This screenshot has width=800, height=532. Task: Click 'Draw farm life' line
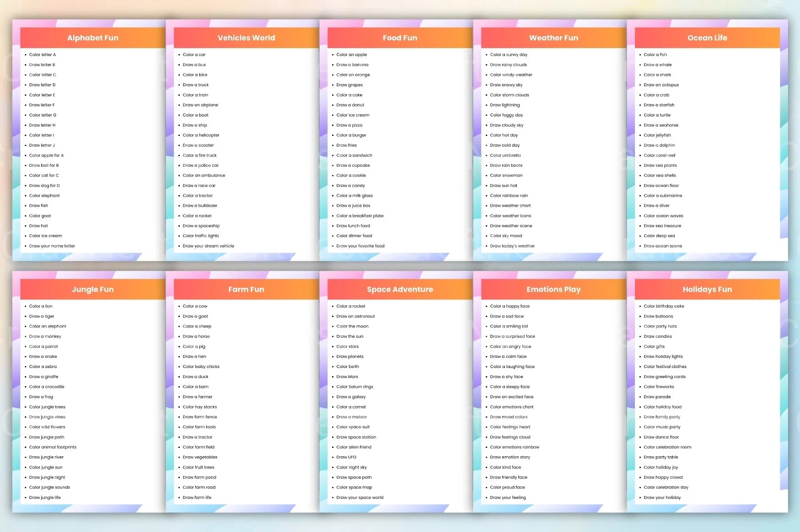(197, 498)
